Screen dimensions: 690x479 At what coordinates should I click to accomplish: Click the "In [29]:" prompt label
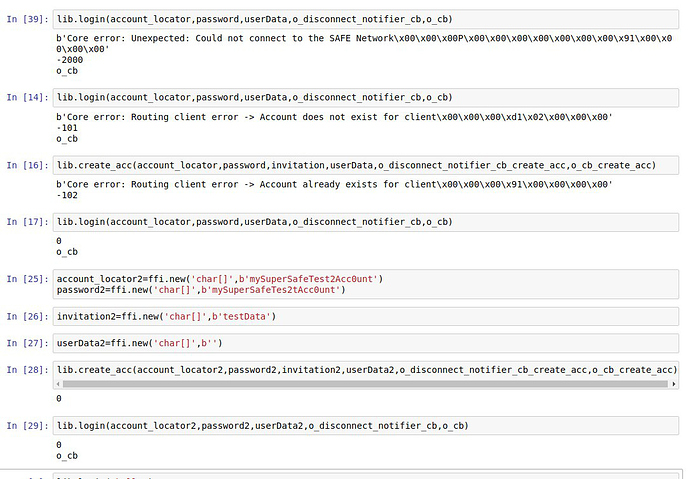click(x=27, y=426)
